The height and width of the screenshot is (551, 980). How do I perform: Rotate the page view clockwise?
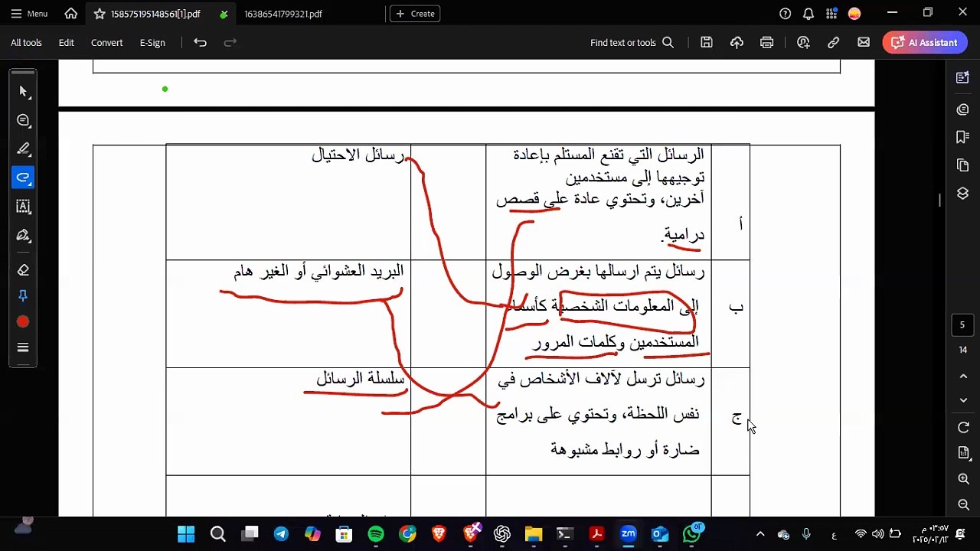[x=963, y=428]
